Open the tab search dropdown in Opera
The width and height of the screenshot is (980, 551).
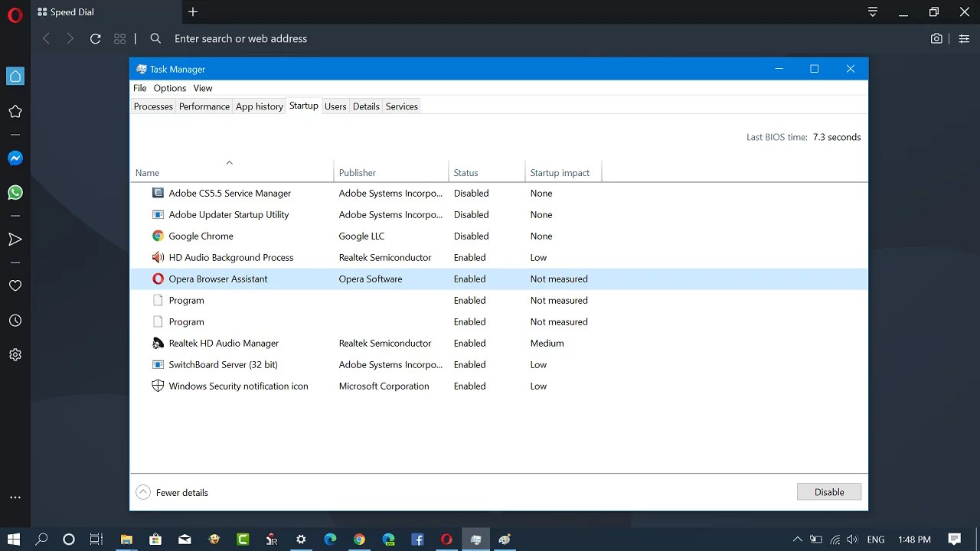[x=873, y=12]
